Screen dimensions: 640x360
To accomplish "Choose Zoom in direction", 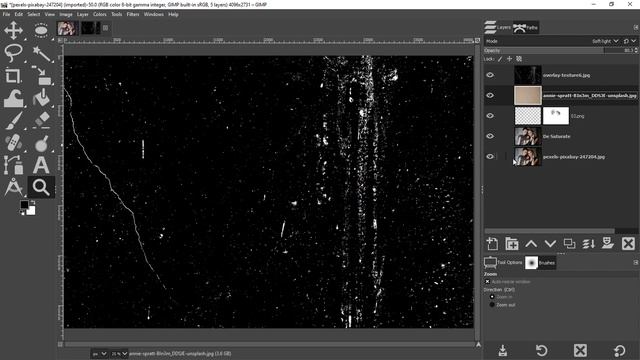I will tap(492, 297).
